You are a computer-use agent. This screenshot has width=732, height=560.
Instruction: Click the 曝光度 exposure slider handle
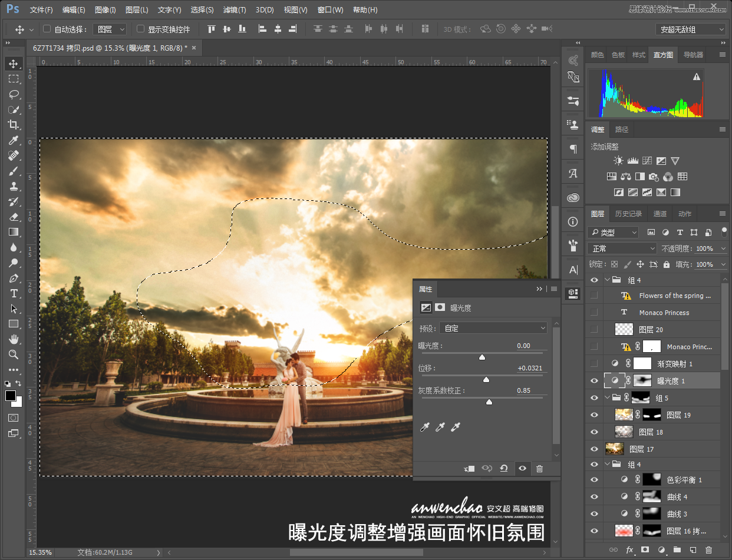[x=482, y=357]
